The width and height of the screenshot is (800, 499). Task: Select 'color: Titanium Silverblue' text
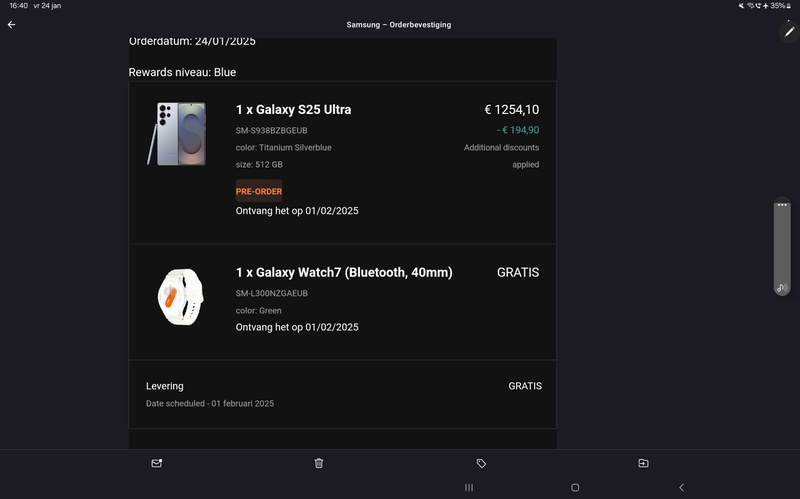(283, 147)
